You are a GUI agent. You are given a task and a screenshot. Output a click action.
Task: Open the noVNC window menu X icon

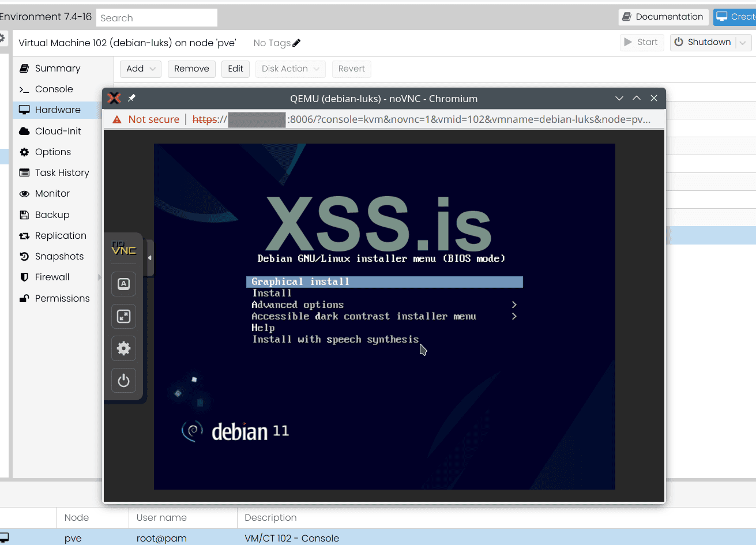tap(115, 98)
